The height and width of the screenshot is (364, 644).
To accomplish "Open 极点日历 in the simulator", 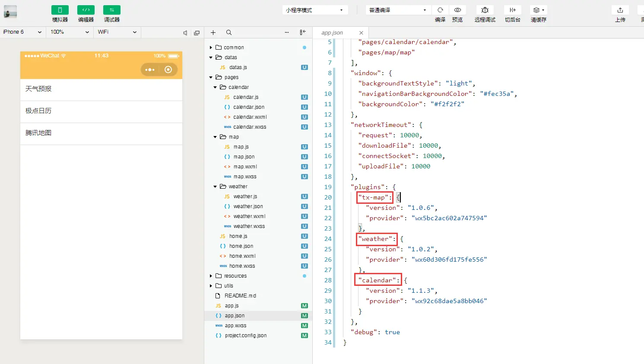I will point(101,111).
